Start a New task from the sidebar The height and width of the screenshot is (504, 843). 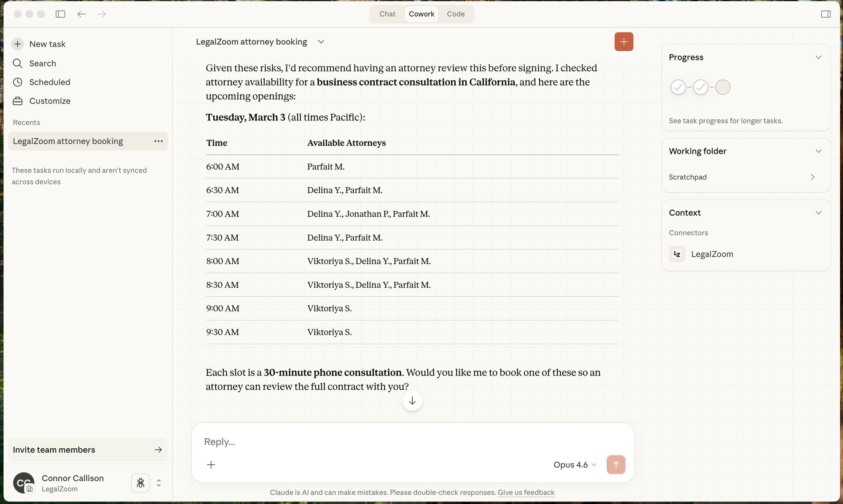pos(47,44)
